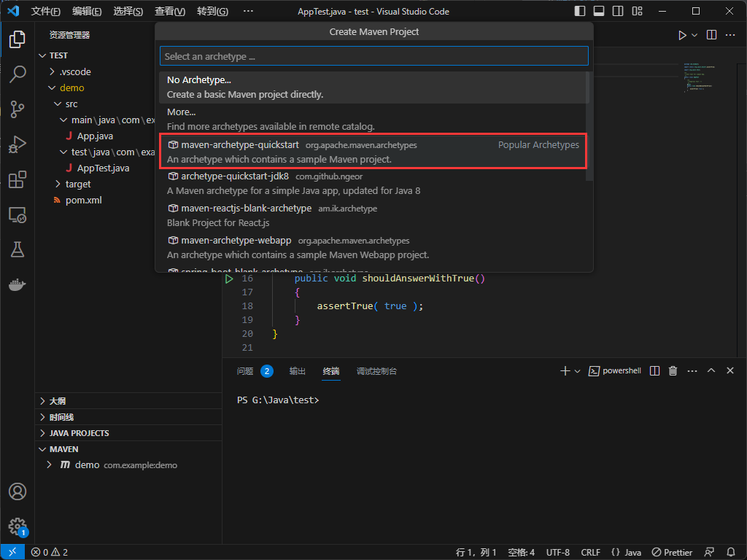This screenshot has height=560, width=747.
Task: Switch to the 输出 panel tab
Action: click(x=297, y=371)
